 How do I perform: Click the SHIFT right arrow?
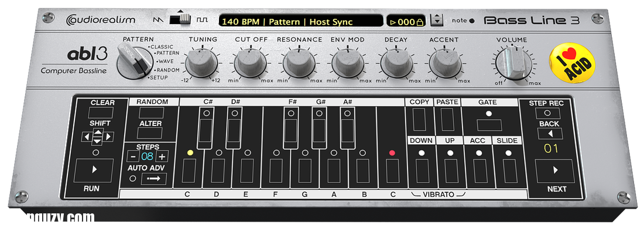[x=108, y=137]
